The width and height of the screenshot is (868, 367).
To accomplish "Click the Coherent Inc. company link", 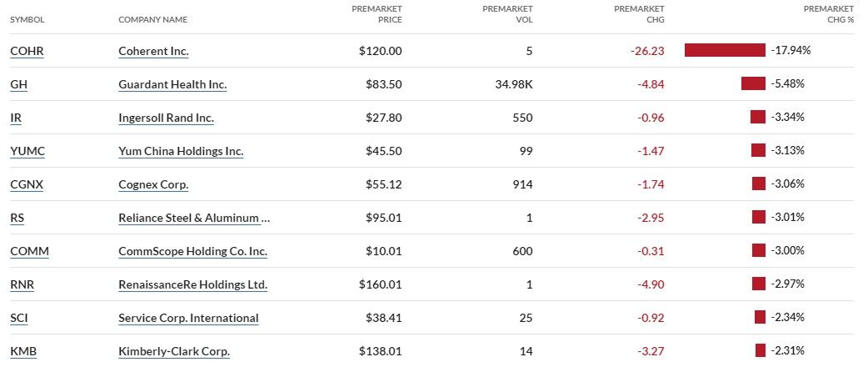I will click(153, 51).
